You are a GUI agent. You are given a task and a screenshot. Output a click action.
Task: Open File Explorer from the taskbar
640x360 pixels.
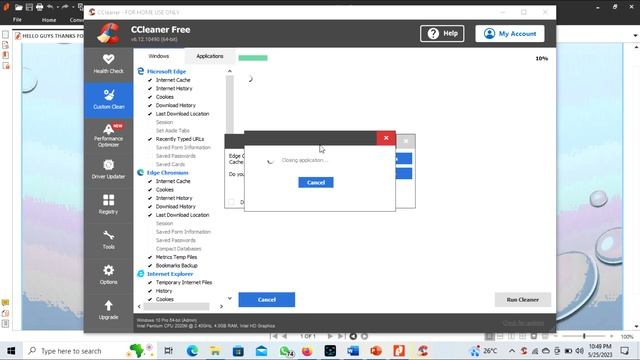215,351
